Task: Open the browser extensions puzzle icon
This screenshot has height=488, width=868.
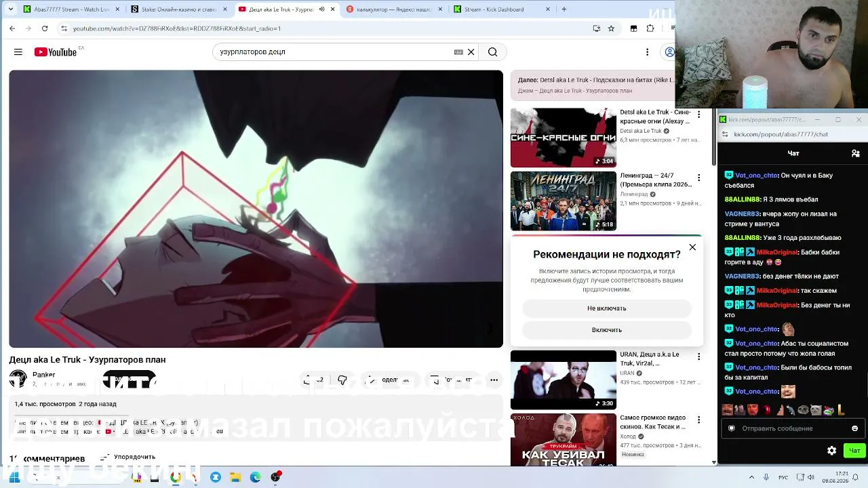Action: click(x=650, y=28)
